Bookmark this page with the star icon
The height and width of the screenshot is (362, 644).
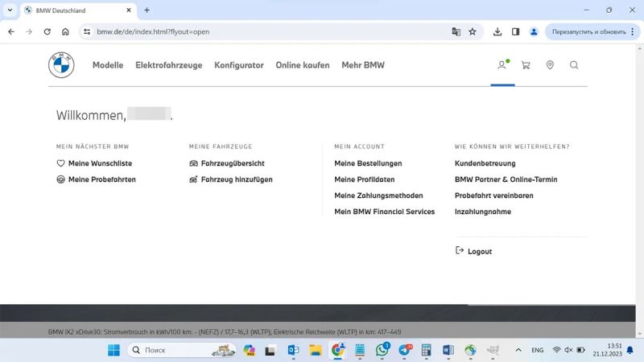473,31
